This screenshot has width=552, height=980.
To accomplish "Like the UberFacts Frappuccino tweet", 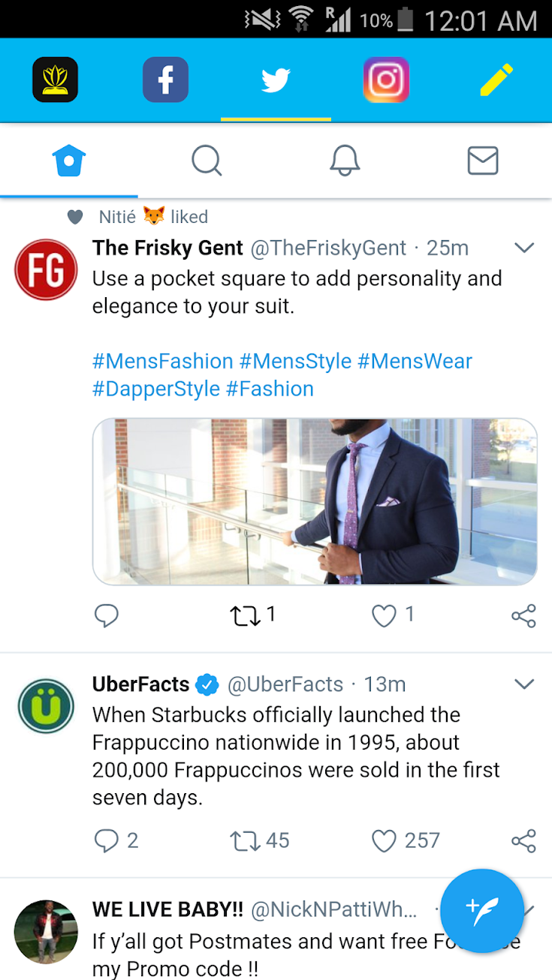I will coord(384,841).
